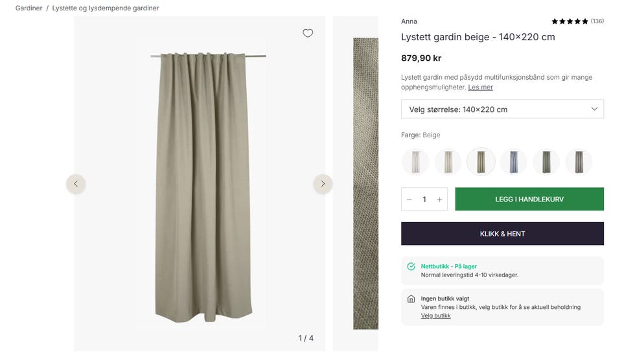Open the fabric close-up image
Viewport: 622px width, 364px height.
(365, 183)
